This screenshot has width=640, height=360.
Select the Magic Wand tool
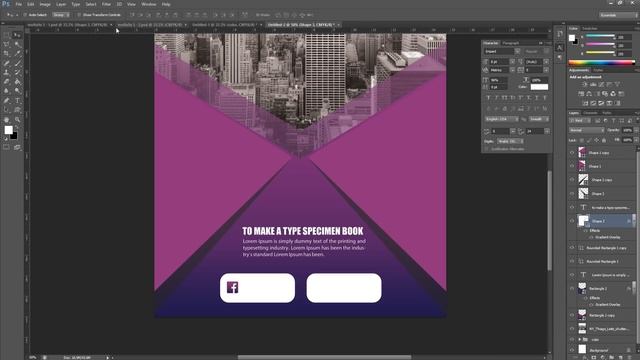17,44
